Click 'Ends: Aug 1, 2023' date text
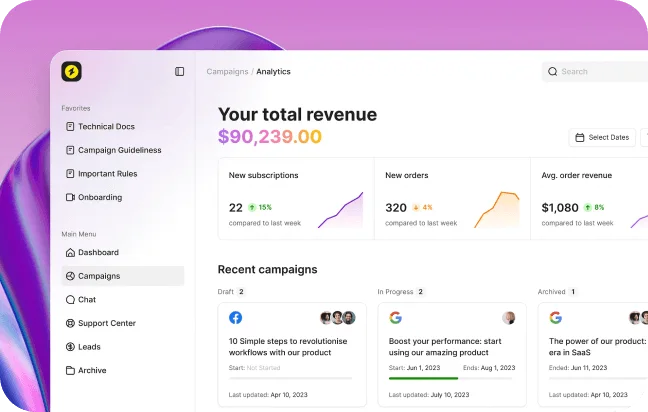The image size is (648, 412). coord(489,367)
